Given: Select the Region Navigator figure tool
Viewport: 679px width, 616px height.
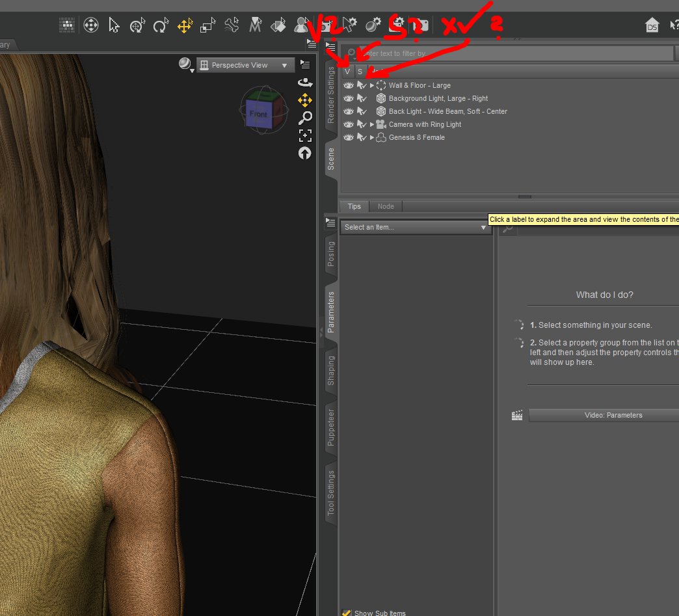Looking at the screenshot, I should 300,25.
